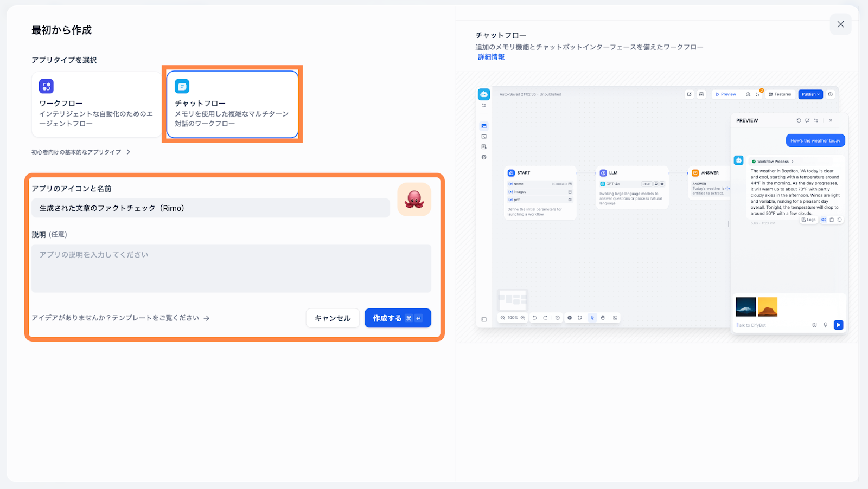Expand 初心者向けの基本的なアプリタイプ section
The image size is (868, 489).
click(81, 152)
